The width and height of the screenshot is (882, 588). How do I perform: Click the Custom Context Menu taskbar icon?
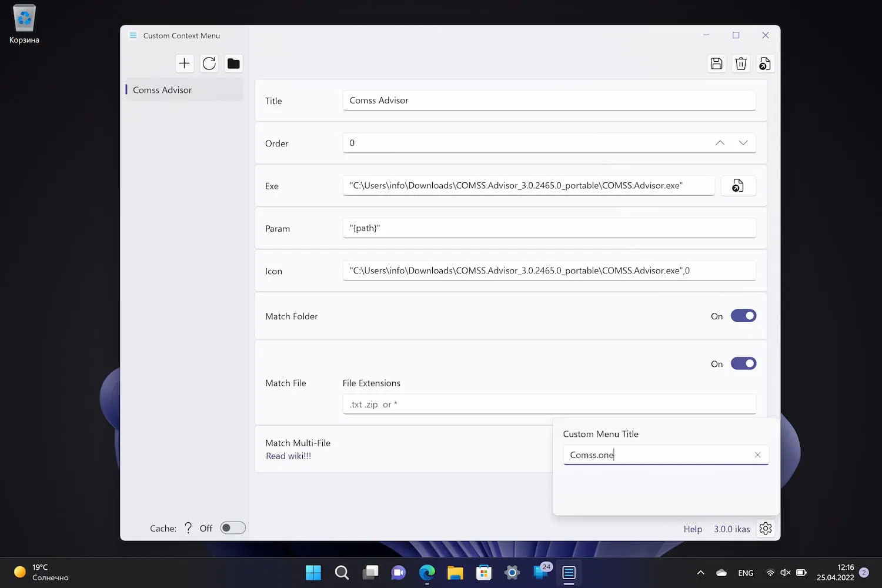click(569, 572)
